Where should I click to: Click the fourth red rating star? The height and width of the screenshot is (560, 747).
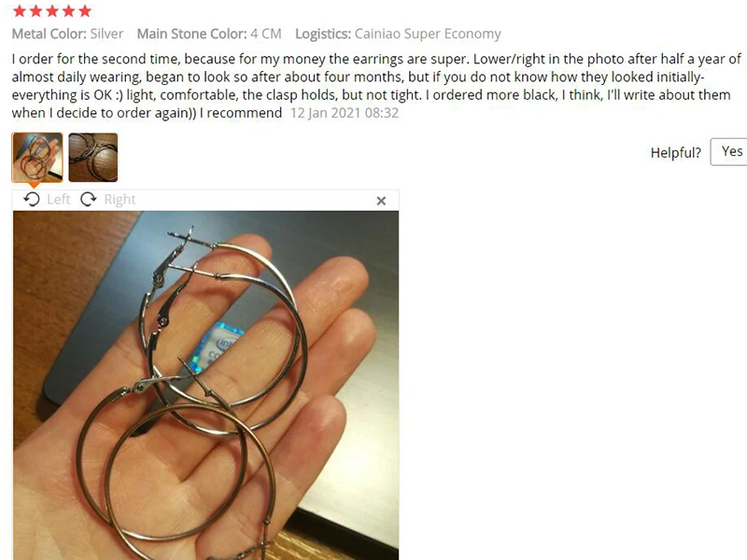coord(68,10)
